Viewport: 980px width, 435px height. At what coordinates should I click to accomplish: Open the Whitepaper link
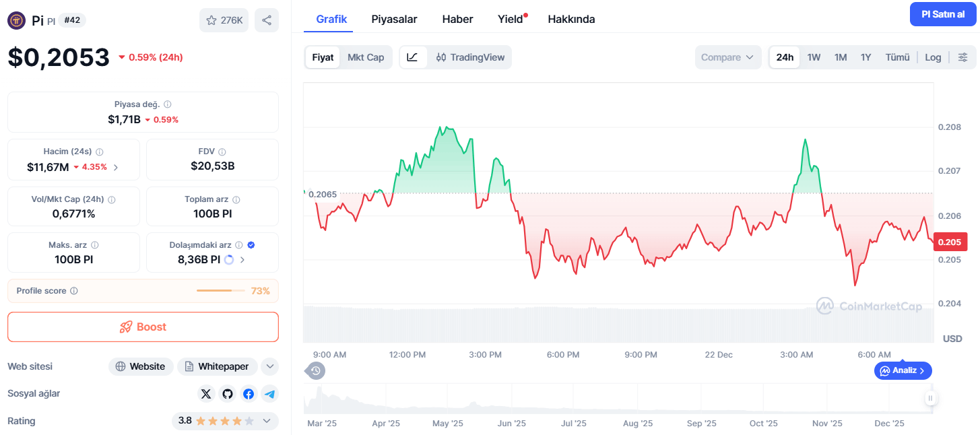coord(217,366)
